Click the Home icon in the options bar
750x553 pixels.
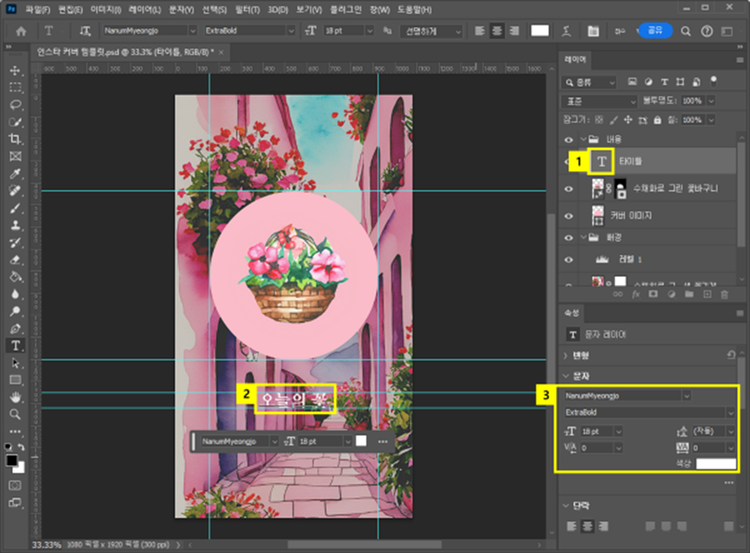click(x=20, y=31)
